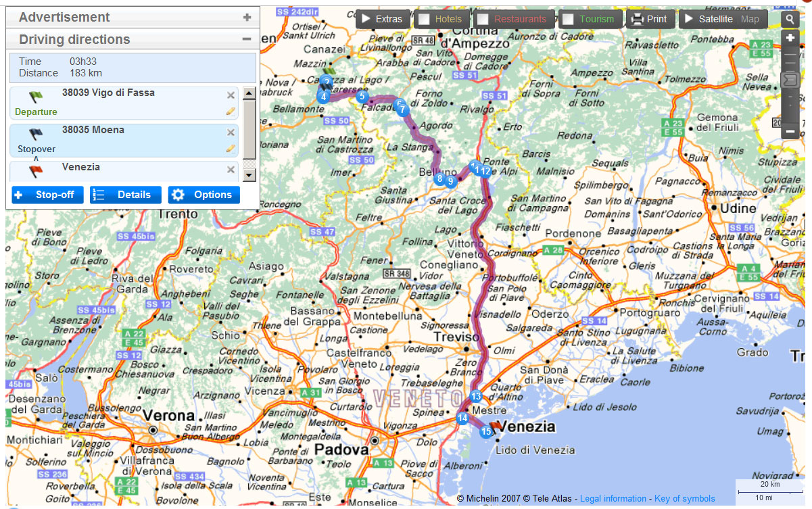This screenshot has height=509, width=812.
Task: Click the zoom level slider handle
Action: point(790,80)
